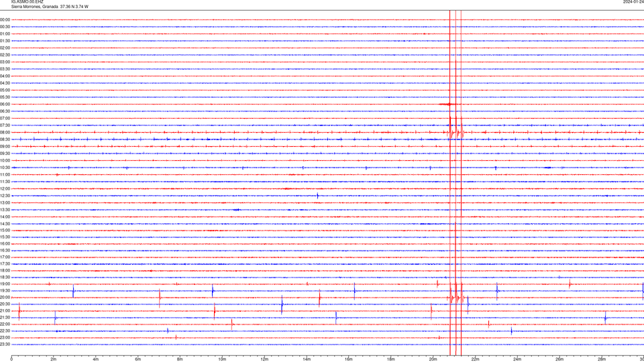The image size is (644, 362).
Task: Select the 6m axis tick label
Action: click(x=138, y=359)
